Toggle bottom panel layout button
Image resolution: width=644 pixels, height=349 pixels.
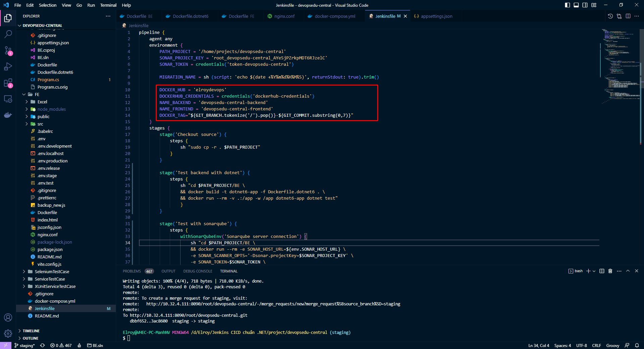click(576, 5)
